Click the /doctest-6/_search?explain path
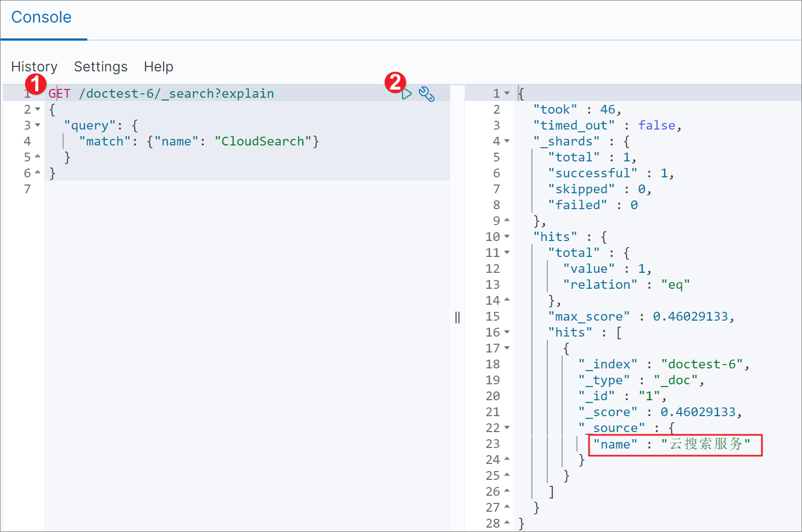 coord(176,93)
